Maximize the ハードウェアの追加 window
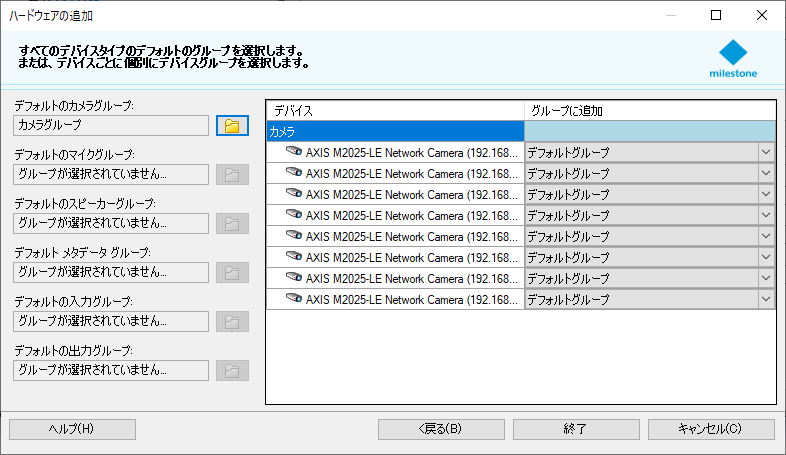This screenshot has height=455, width=786. tap(716, 16)
